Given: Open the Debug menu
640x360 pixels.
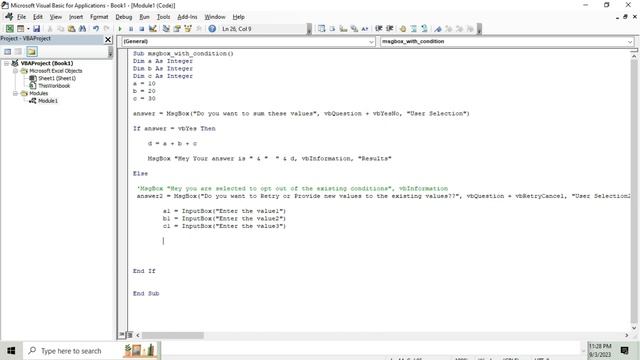Looking at the screenshot, I should pos(124,17).
